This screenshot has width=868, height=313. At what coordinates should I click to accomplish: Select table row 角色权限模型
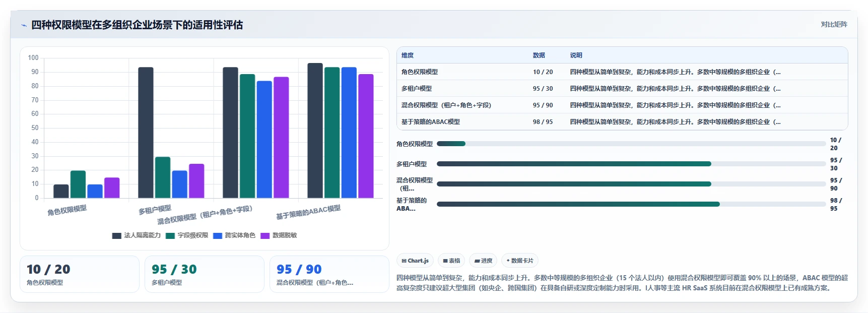(622, 72)
